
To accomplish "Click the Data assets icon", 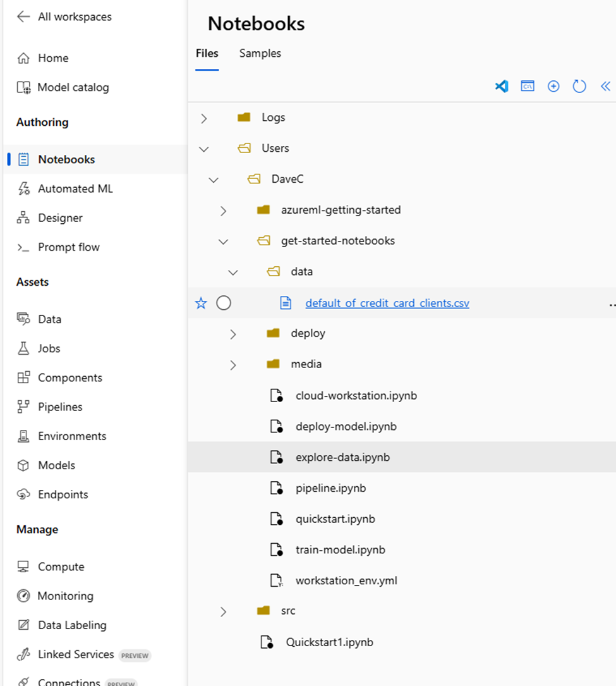I will click(23, 319).
